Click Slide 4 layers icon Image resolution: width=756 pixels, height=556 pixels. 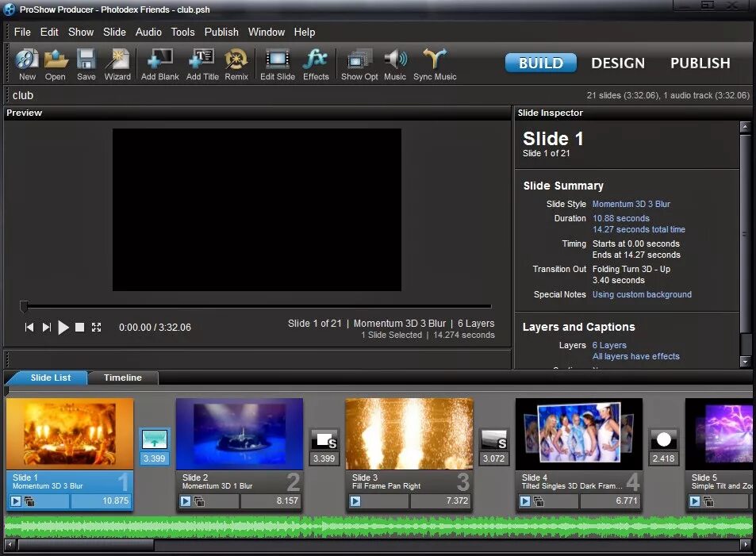[539, 501]
